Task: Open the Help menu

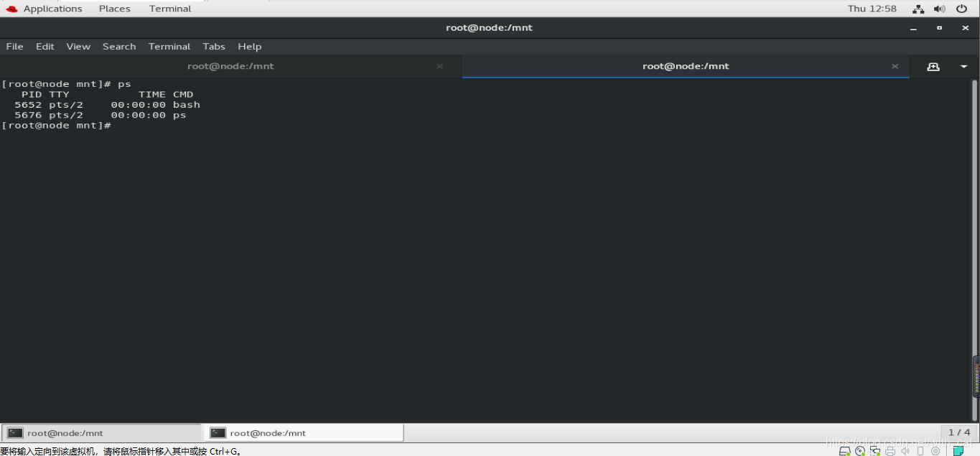Action: coord(250,46)
